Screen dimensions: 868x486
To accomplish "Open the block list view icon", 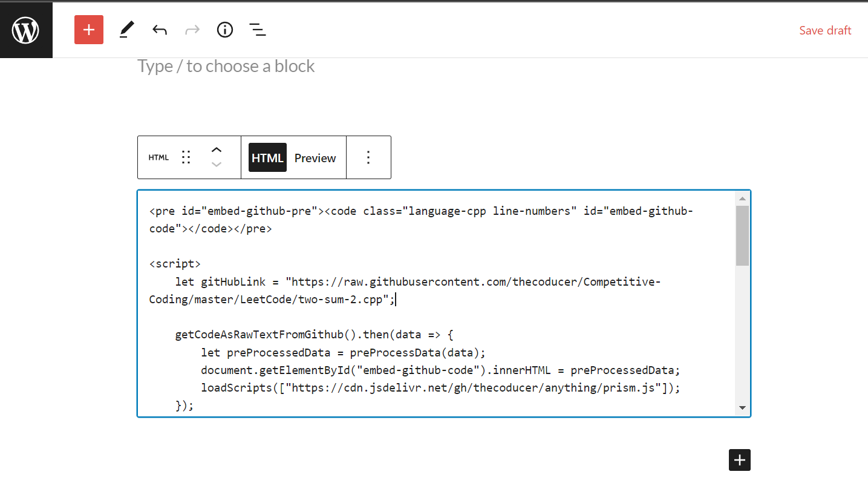I will 258,30.
